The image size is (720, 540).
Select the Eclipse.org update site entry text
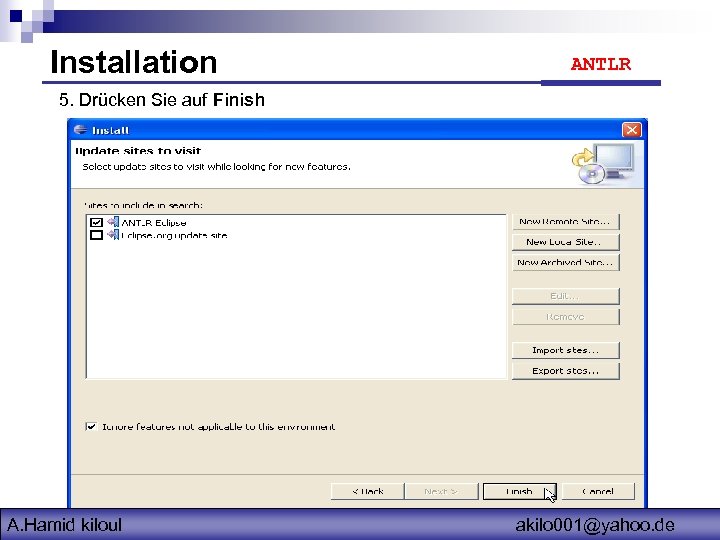[x=174, y=236]
